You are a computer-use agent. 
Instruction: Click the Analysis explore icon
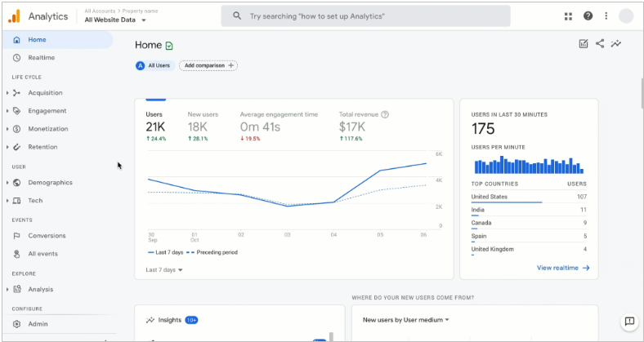tap(16, 289)
